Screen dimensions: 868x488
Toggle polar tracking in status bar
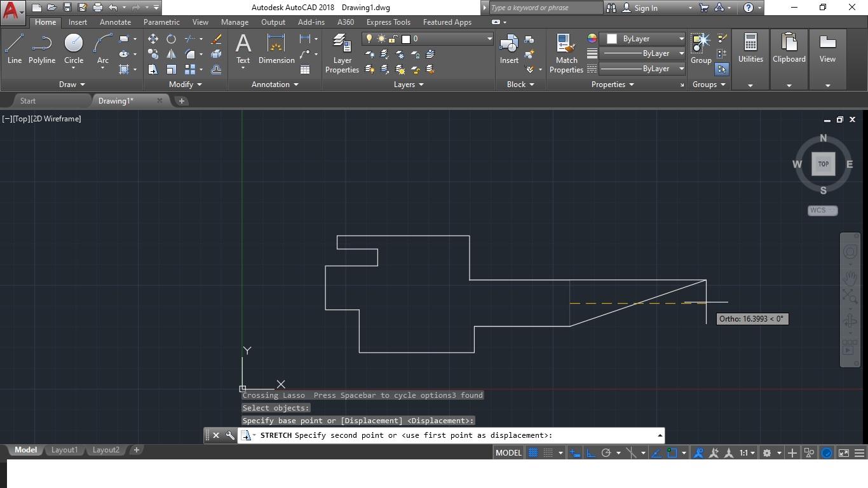click(x=606, y=453)
